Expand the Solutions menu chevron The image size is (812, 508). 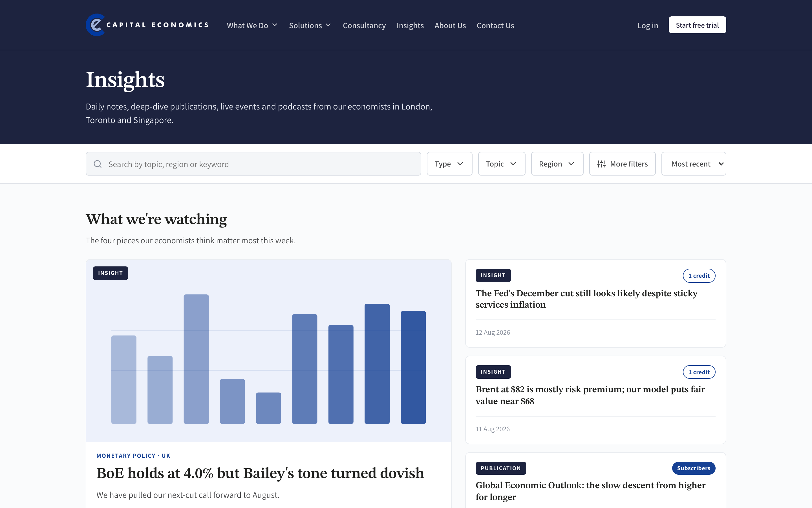(x=328, y=25)
